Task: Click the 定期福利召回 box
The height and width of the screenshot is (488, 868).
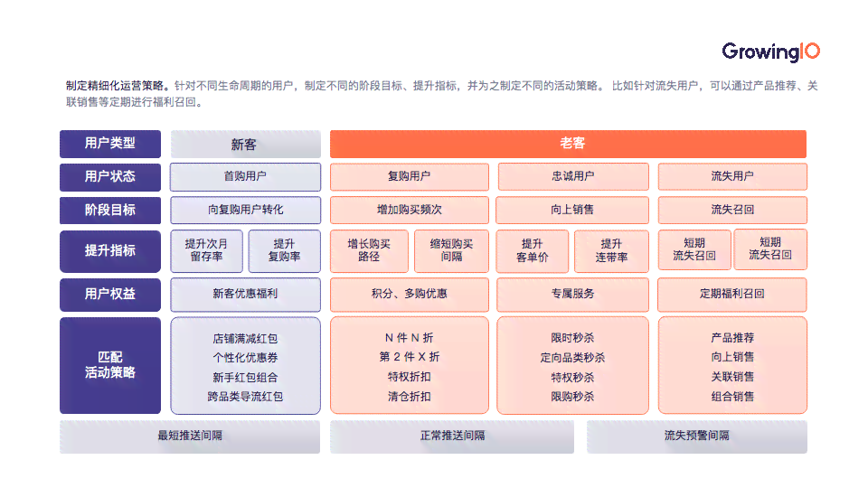Action: (732, 295)
